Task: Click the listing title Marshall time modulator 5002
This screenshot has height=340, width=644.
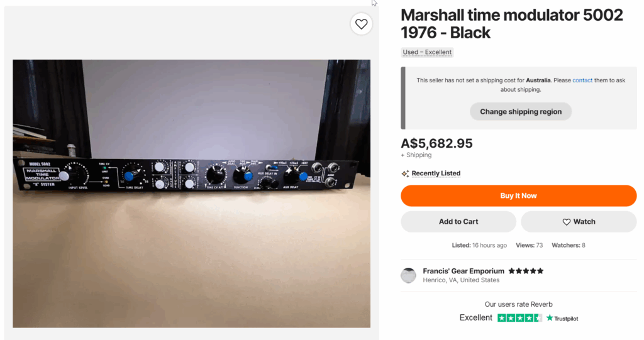Action: click(x=512, y=23)
